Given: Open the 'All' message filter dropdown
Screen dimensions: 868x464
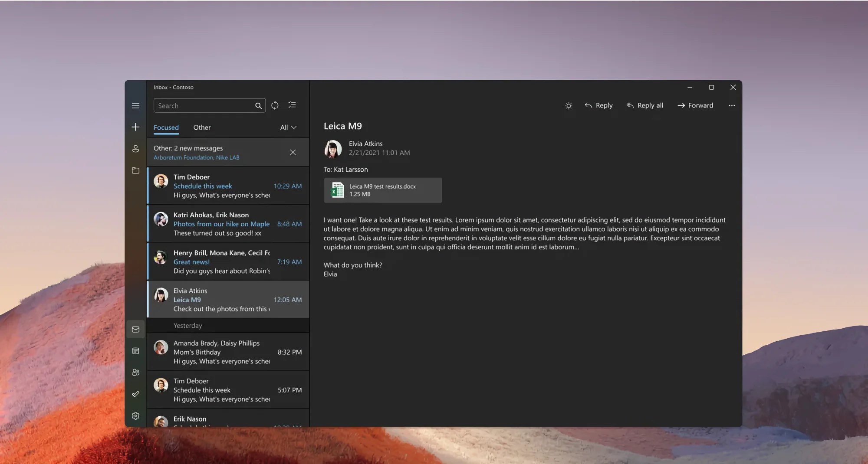Looking at the screenshot, I should pos(288,127).
